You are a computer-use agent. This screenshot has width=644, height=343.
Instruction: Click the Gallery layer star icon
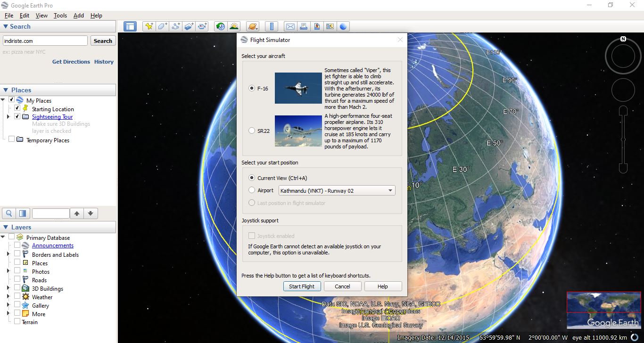(25, 305)
